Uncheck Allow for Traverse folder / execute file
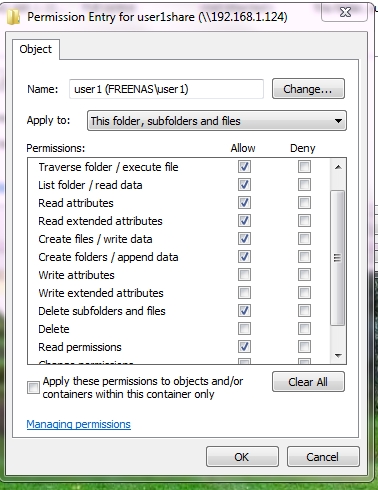This screenshot has width=378, height=490. tap(244, 167)
